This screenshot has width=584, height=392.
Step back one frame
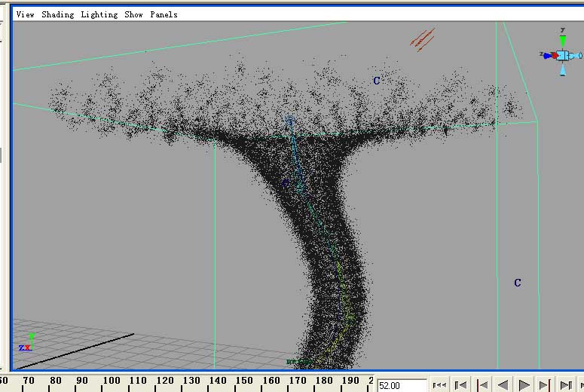(461, 385)
